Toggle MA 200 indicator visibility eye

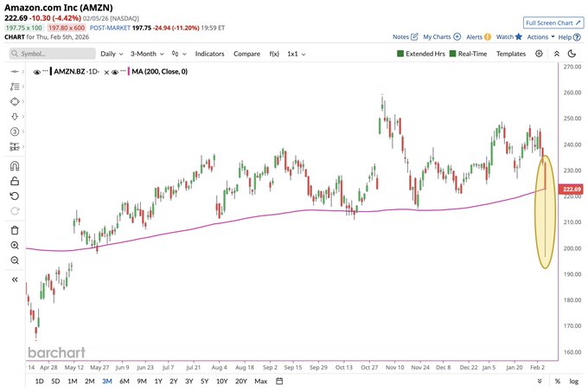click(x=115, y=72)
